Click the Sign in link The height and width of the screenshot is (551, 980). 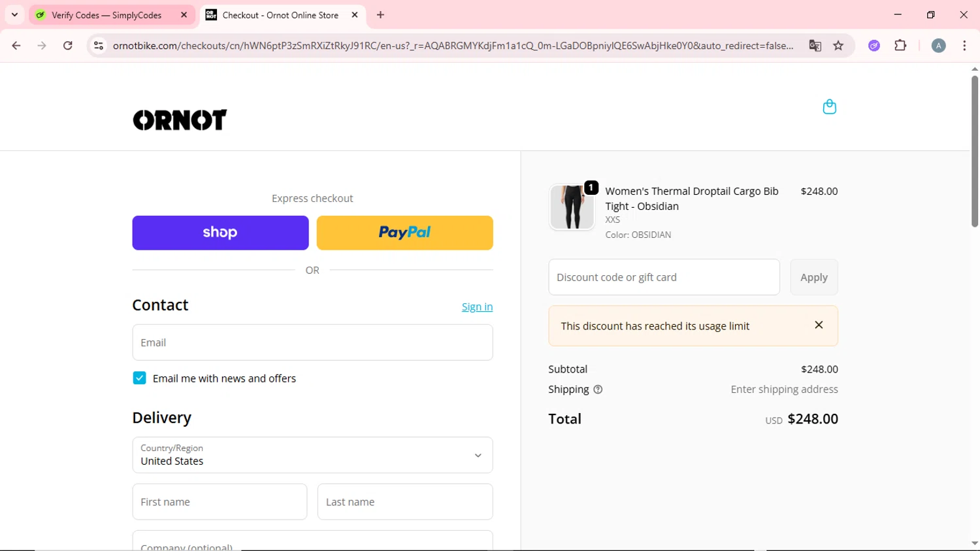(x=477, y=307)
